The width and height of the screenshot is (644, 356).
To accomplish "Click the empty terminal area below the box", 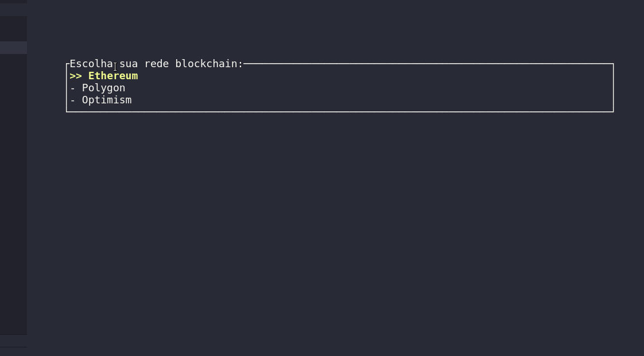I will (321, 230).
